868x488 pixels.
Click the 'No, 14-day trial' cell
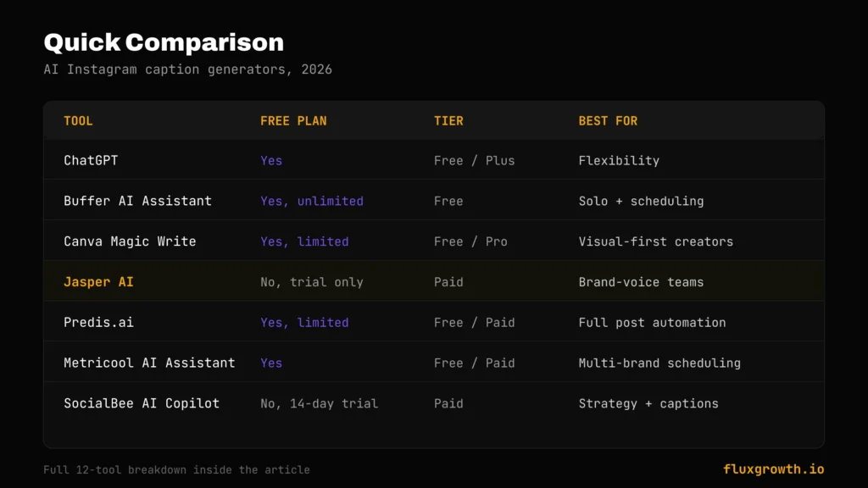(320, 403)
